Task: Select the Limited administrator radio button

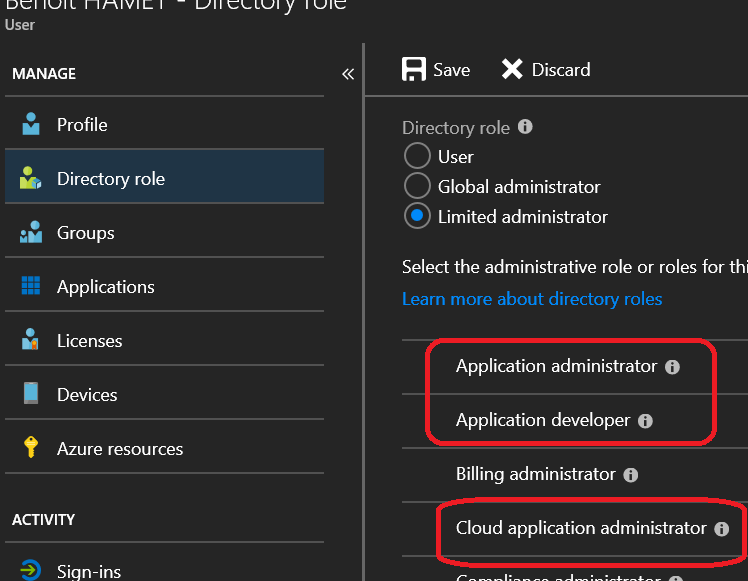Action: click(417, 217)
